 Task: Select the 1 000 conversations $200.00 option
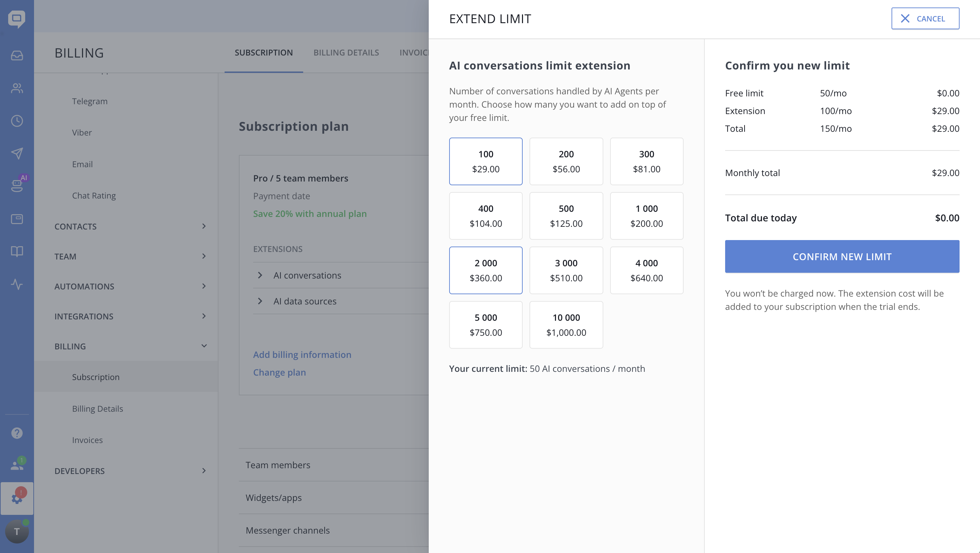[647, 216]
